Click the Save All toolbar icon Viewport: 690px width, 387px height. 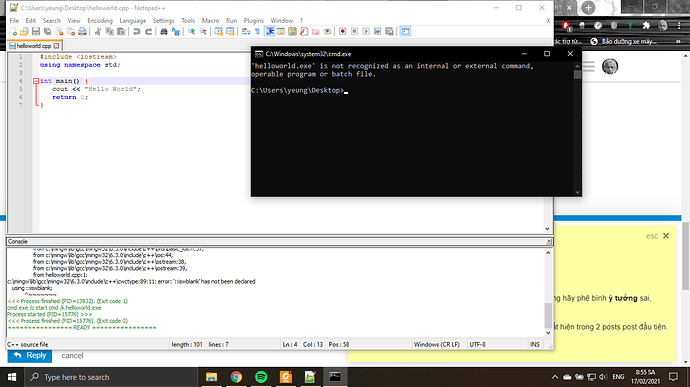pos(48,32)
